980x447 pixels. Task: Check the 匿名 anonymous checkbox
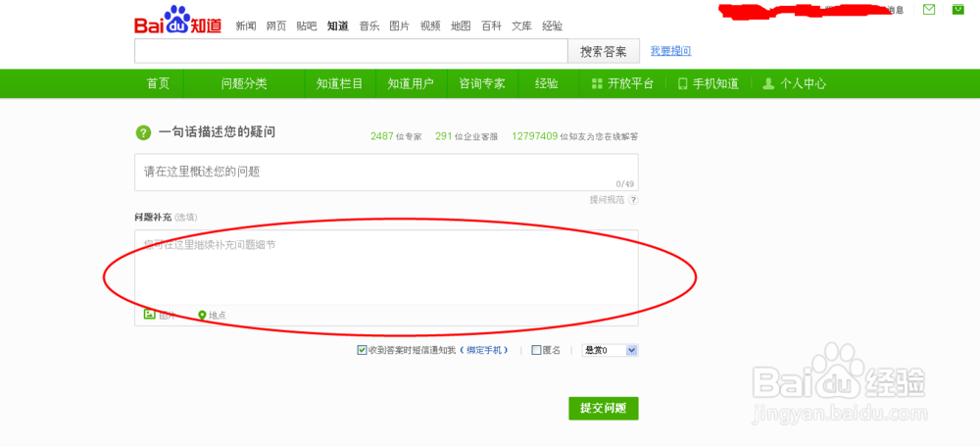point(536,350)
